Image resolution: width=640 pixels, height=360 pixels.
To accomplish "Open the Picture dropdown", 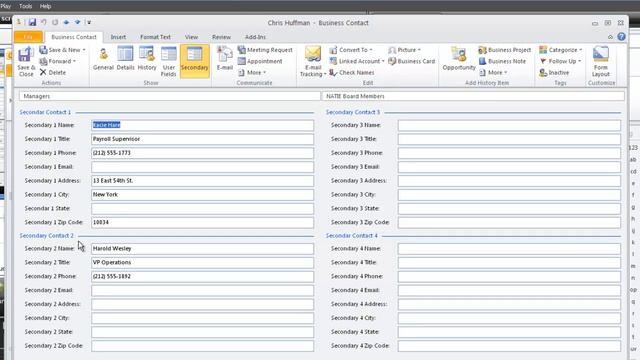I will 404,50.
